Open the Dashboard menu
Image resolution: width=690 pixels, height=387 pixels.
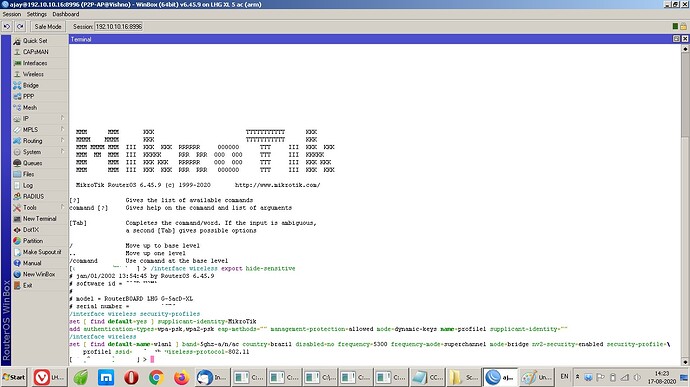click(66, 14)
